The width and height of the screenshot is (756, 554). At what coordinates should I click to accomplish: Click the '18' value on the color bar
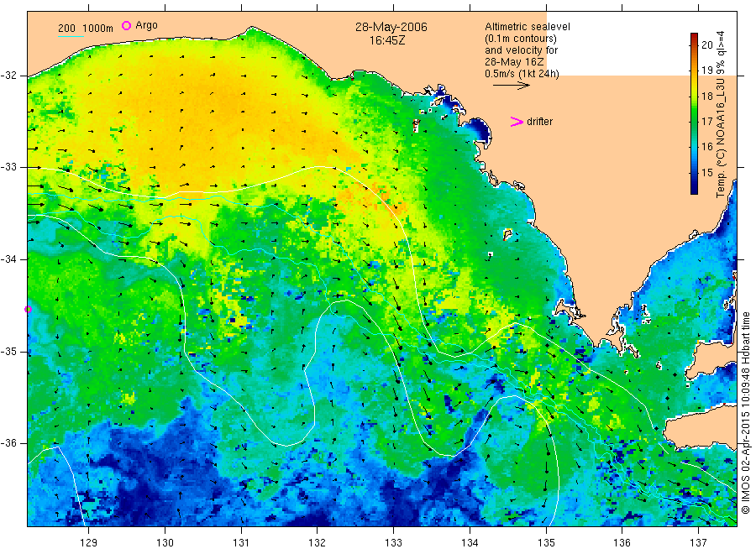tap(706, 96)
